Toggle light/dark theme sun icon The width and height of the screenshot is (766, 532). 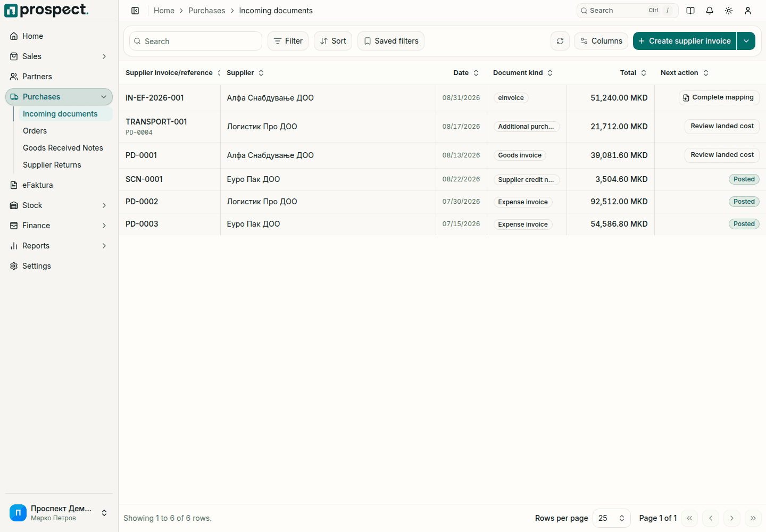coord(729,11)
